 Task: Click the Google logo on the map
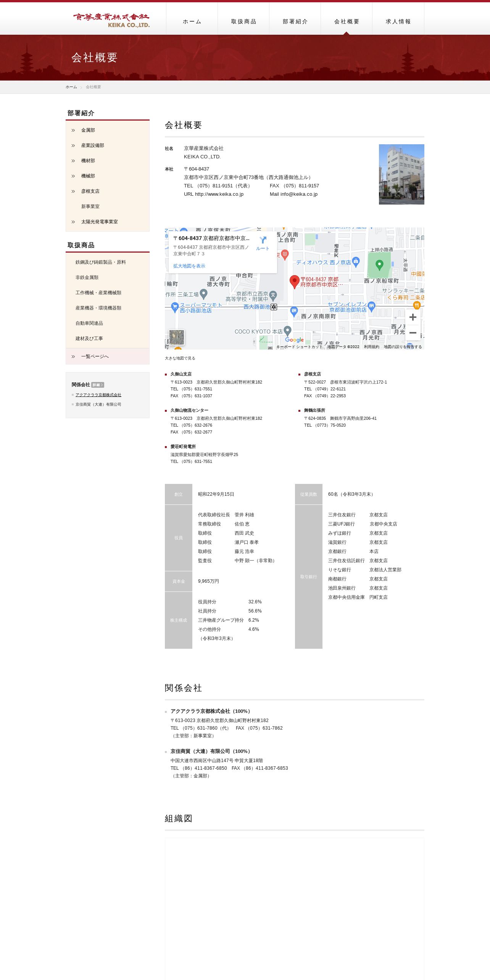tap(294, 340)
